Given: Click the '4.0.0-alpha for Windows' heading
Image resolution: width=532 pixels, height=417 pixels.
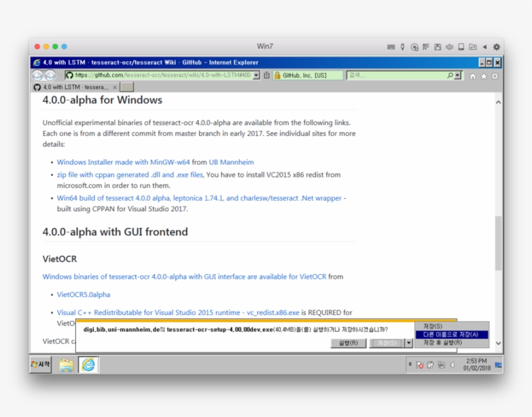Looking at the screenshot, I should coord(102,100).
